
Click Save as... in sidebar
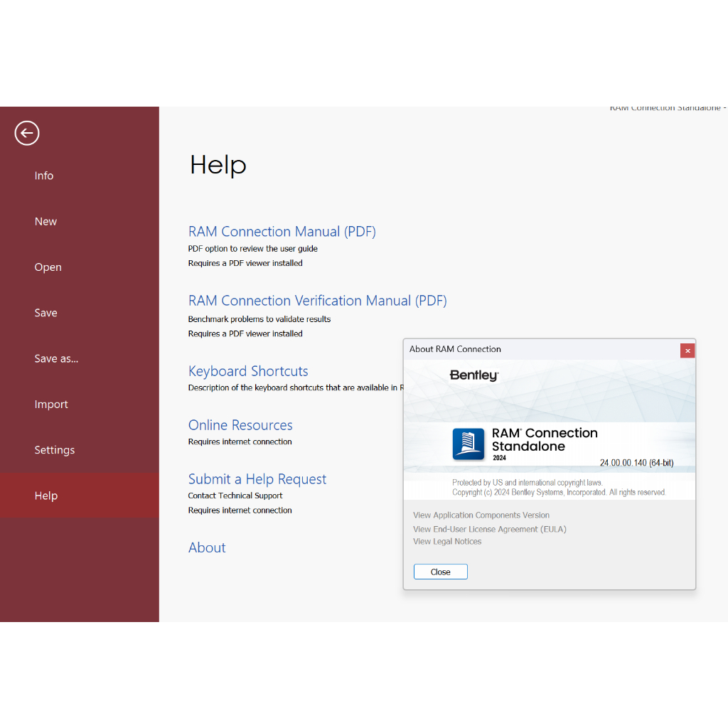(x=56, y=358)
